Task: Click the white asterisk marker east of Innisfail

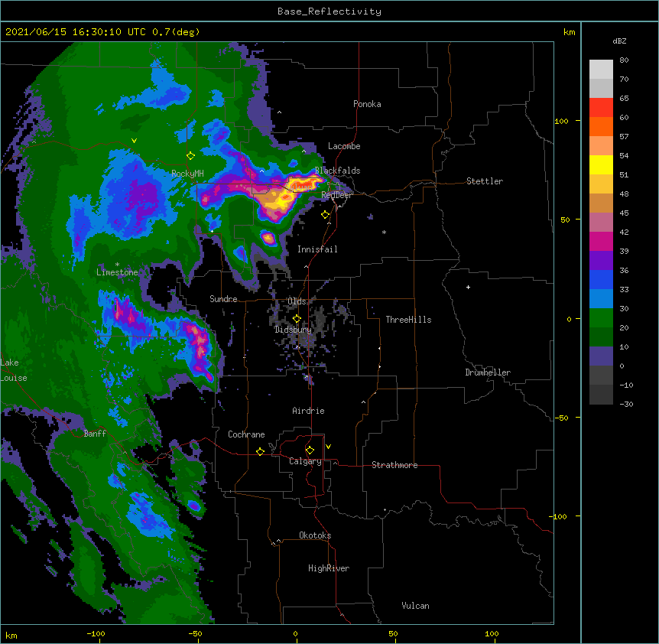Action: coord(384,232)
